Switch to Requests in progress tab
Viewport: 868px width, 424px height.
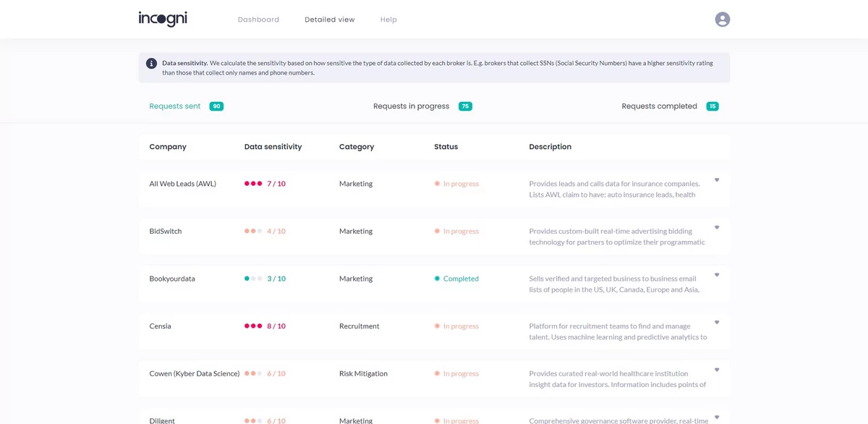411,106
